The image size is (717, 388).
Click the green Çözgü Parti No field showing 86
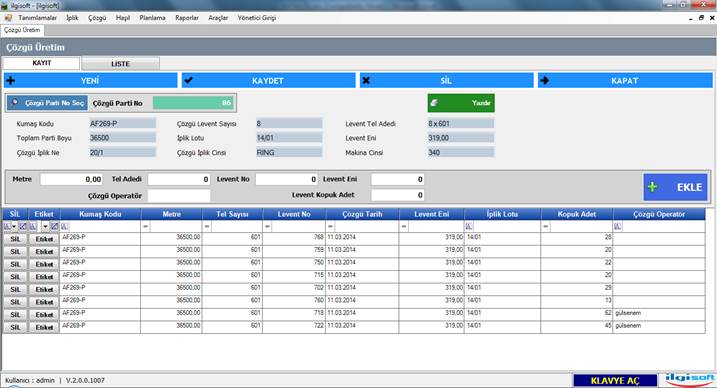(x=193, y=103)
